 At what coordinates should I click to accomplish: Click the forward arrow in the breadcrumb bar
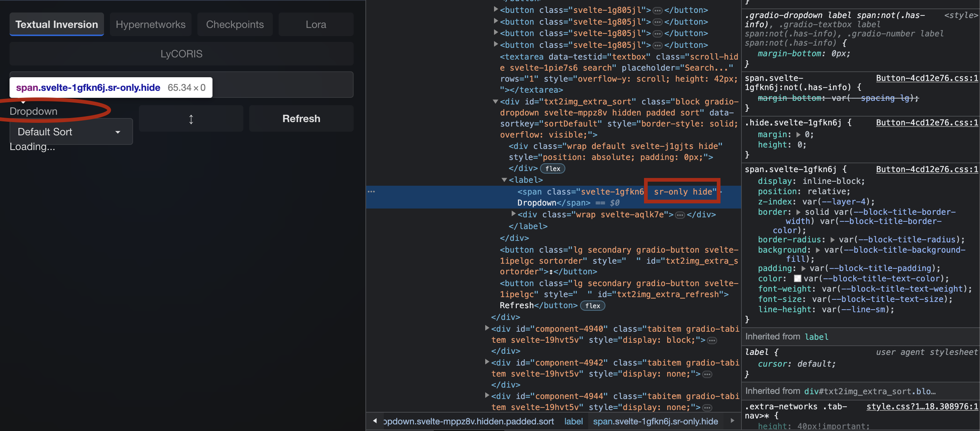click(x=733, y=421)
